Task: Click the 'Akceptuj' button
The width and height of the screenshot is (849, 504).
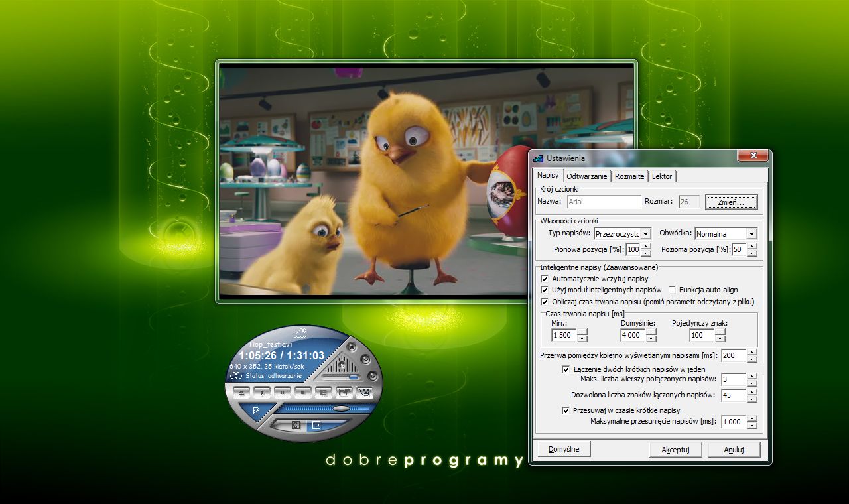Action: pyautogui.click(x=675, y=450)
